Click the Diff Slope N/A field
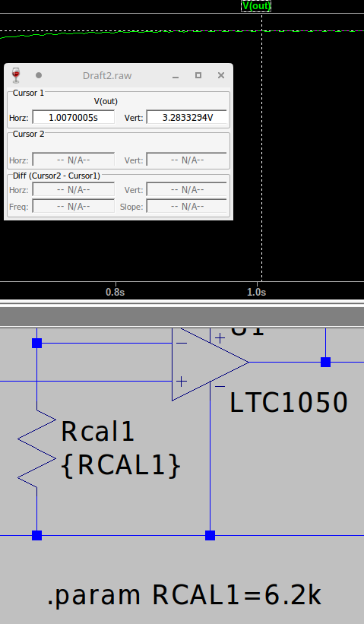This screenshot has width=364, height=624. click(187, 207)
